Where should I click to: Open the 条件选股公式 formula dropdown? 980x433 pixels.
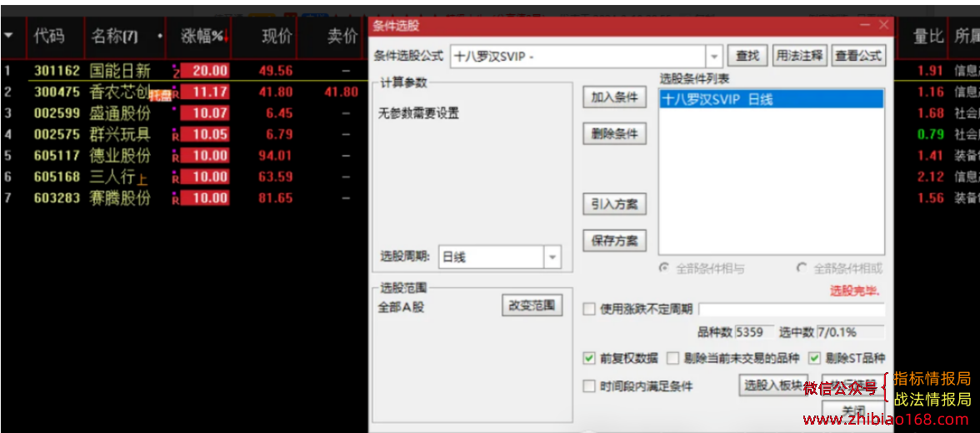pyautogui.click(x=714, y=57)
